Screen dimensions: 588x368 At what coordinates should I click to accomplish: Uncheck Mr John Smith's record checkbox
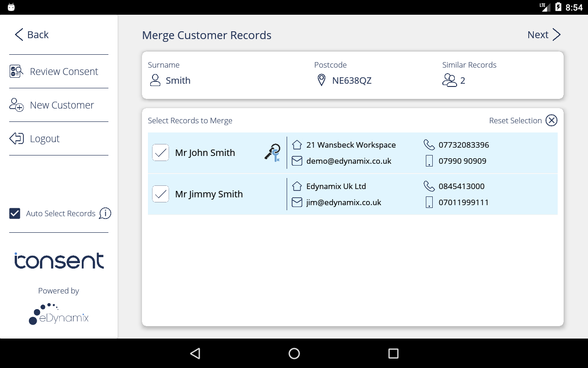point(160,153)
